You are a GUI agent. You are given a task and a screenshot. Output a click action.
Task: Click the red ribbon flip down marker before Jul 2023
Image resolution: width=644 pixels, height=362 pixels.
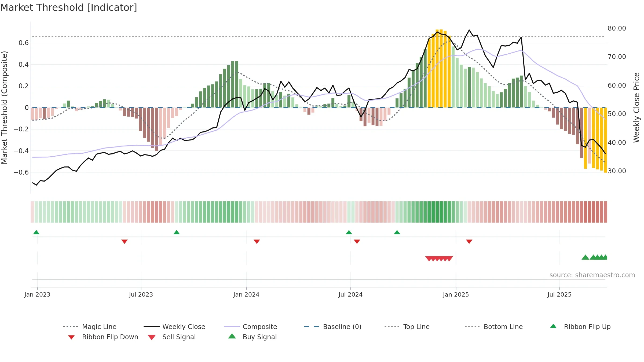[125, 242]
